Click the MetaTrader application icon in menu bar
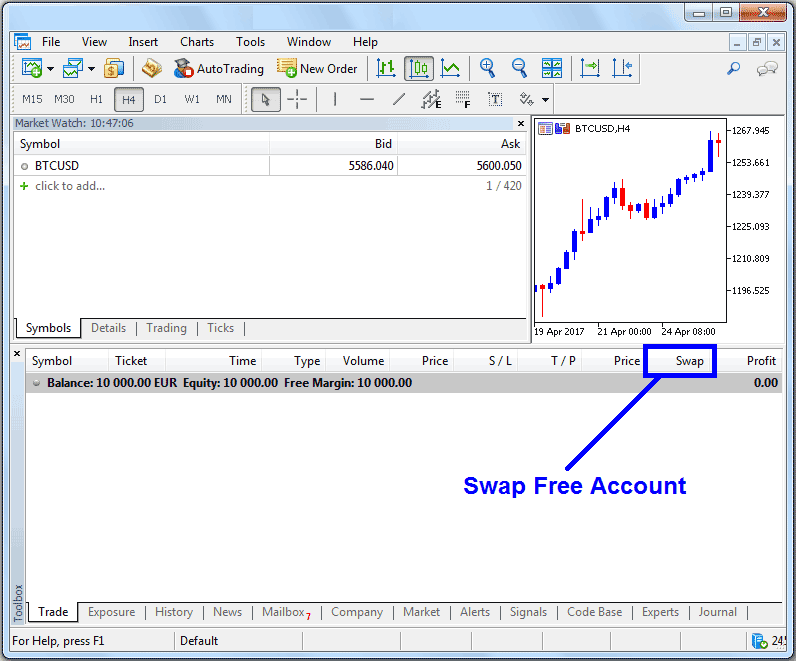This screenshot has height=661, width=796. (x=22, y=42)
